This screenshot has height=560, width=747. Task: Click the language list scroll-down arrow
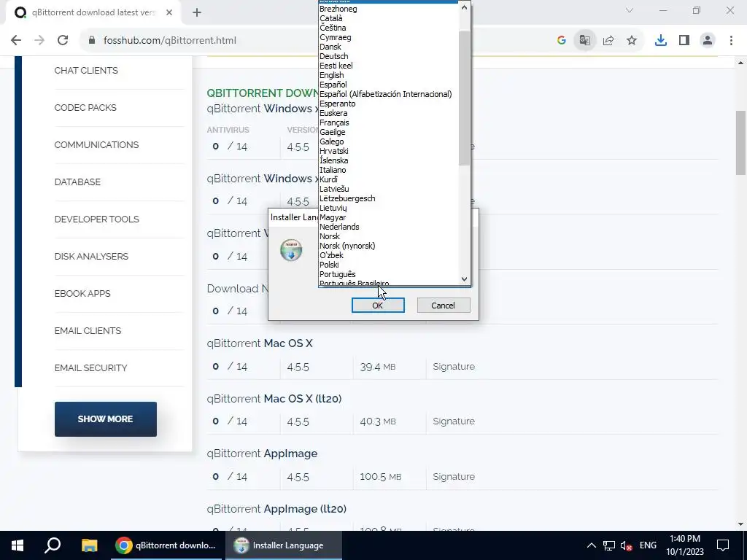click(465, 279)
